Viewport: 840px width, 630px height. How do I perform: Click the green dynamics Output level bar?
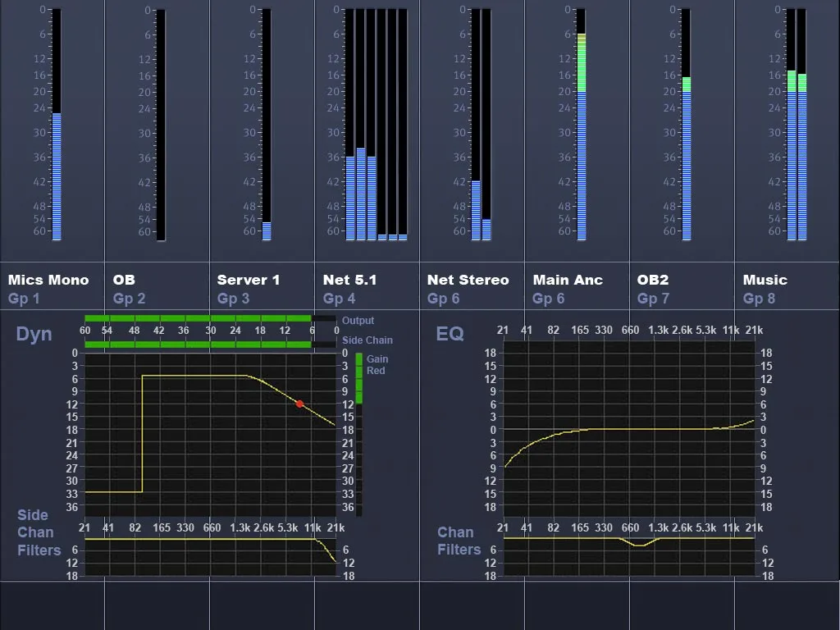210,318
